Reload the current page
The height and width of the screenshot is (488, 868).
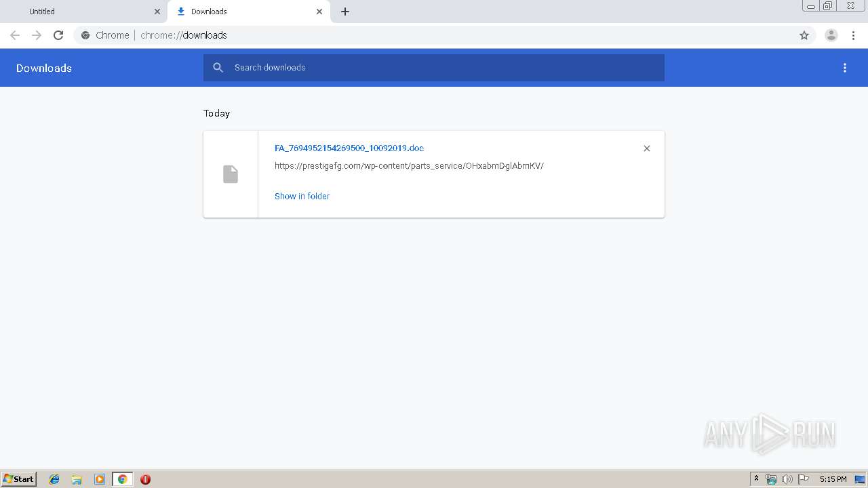click(x=58, y=35)
